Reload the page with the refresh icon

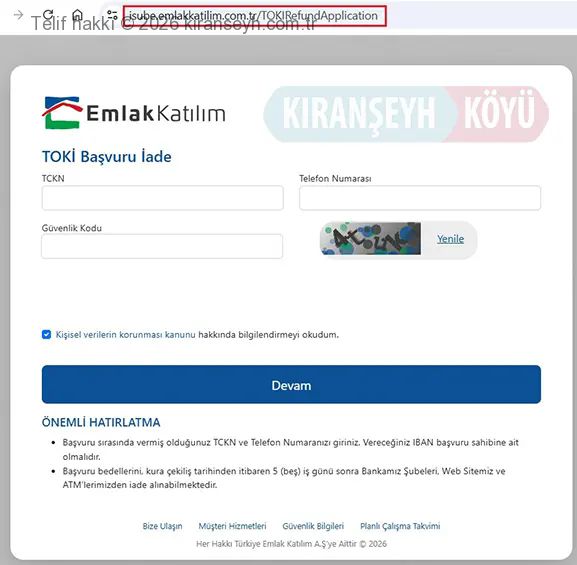(x=48, y=14)
